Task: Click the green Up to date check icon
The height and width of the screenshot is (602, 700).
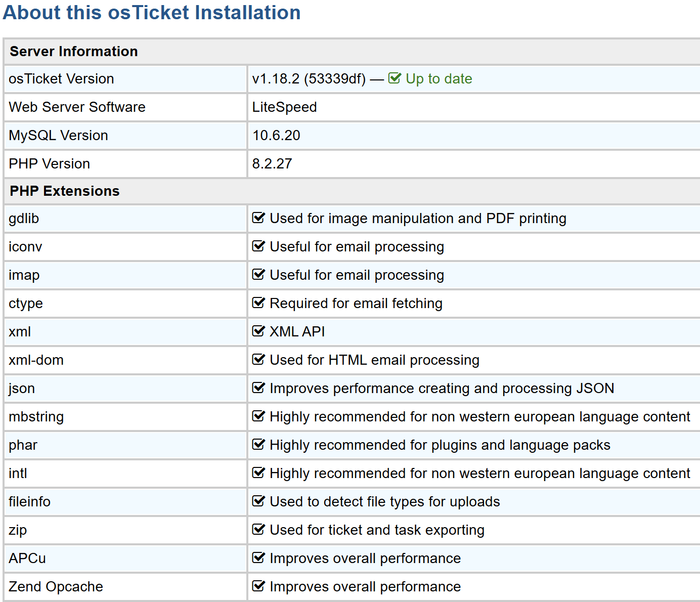Action: pyautogui.click(x=395, y=78)
